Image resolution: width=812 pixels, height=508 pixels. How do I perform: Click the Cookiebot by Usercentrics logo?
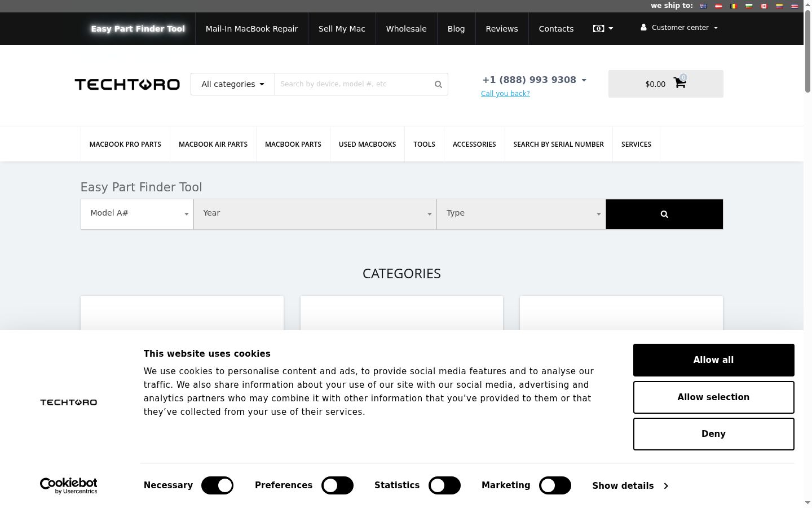(69, 485)
